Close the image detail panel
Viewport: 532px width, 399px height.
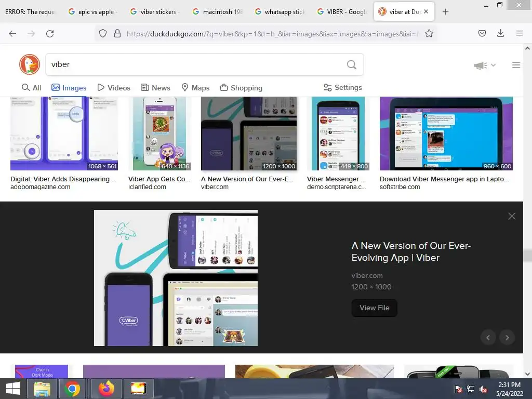(x=512, y=216)
